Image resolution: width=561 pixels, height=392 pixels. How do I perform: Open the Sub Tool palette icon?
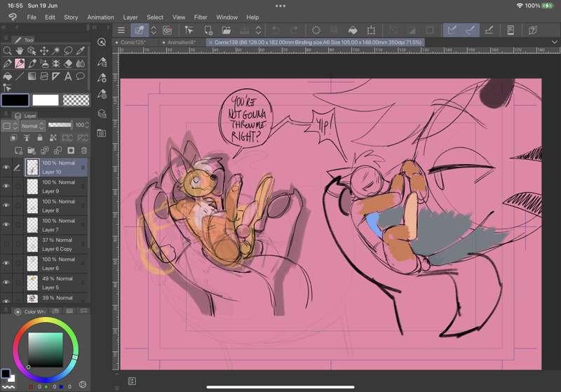click(102, 62)
